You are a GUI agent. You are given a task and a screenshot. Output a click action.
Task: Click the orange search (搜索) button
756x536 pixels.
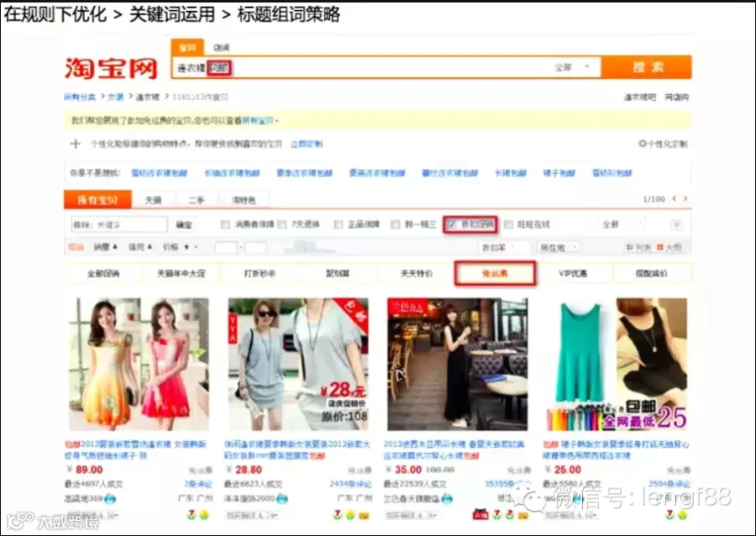(647, 67)
